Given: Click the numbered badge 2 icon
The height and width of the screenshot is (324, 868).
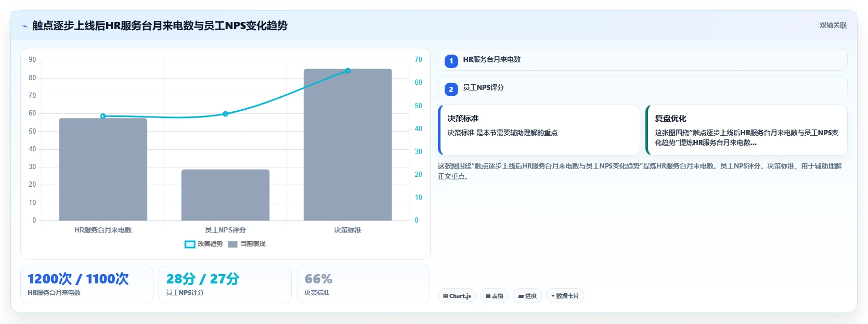Looking at the screenshot, I should click(x=451, y=89).
